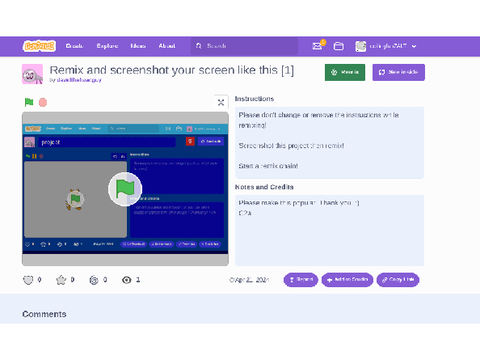Expand the account dropdown arrow
The image size is (480, 360).
(x=414, y=46)
